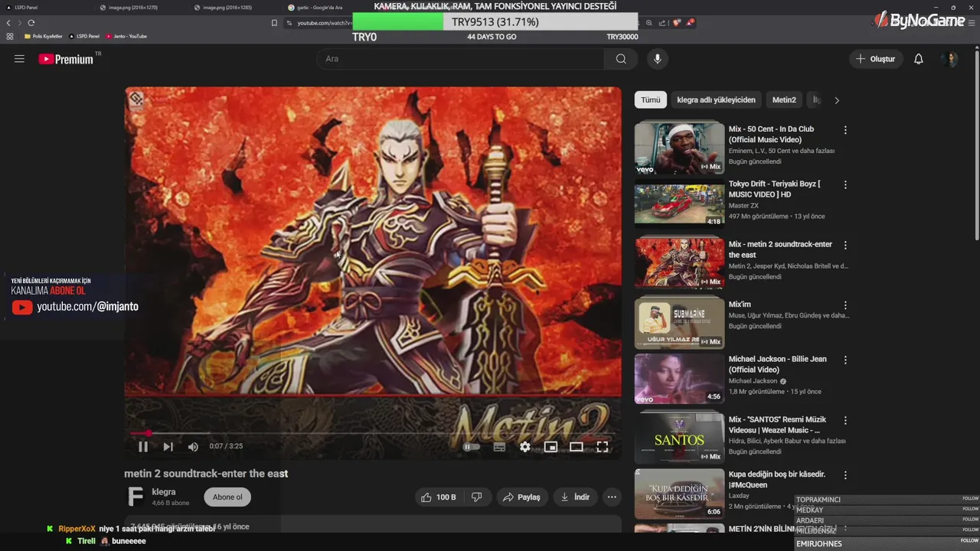The height and width of the screenshot is (551, 980).
Task: Dislike the video
Action: (477, 497)
